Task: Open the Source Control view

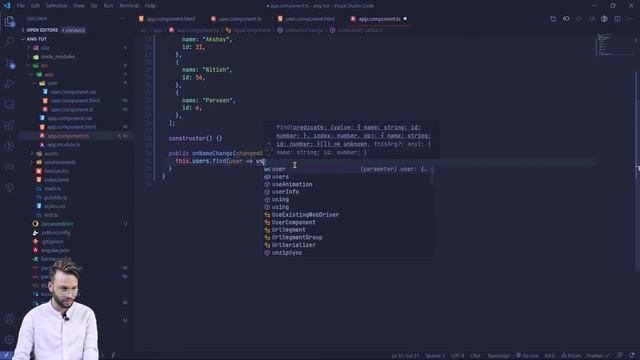Action: click(x=9, y=64)
